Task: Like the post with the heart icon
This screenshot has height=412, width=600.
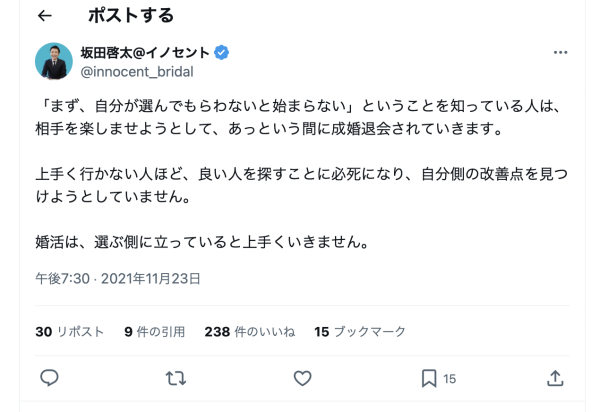Action: click(302, 378)
